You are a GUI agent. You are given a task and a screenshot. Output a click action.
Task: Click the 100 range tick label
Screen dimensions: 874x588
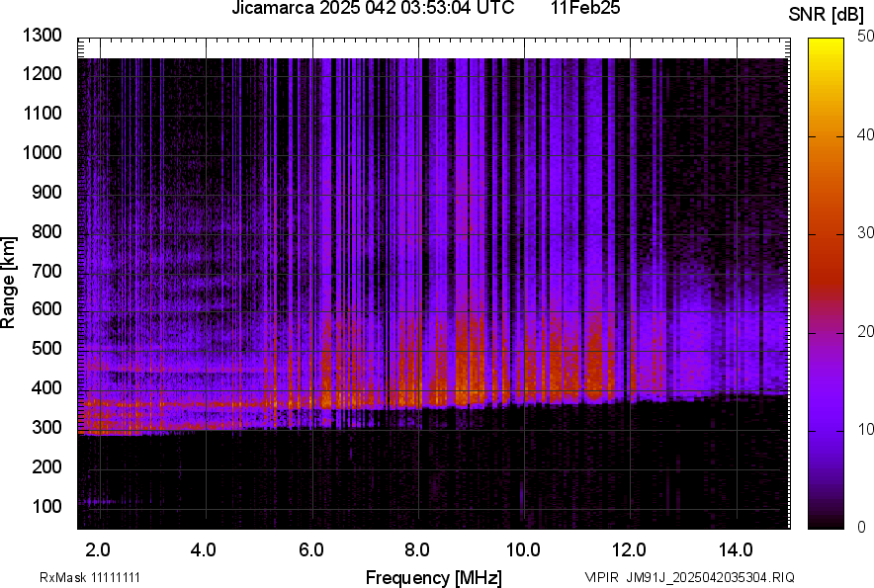[46, 506]
